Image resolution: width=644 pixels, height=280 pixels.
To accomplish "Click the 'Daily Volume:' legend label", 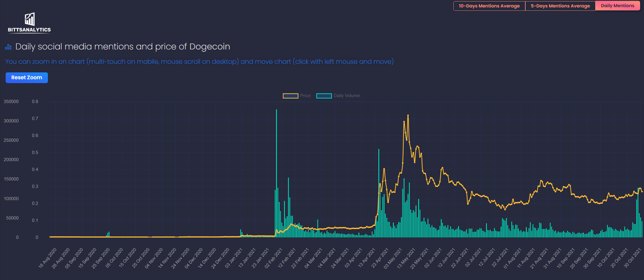I will point(347,96).
